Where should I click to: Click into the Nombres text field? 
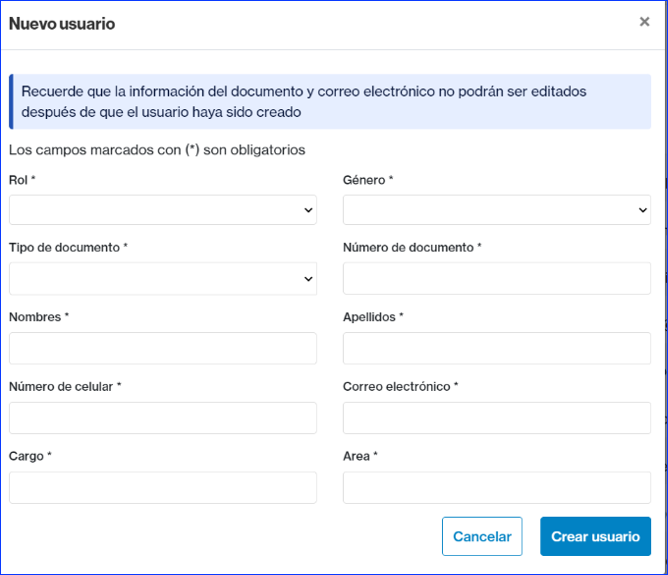point(163,348)
